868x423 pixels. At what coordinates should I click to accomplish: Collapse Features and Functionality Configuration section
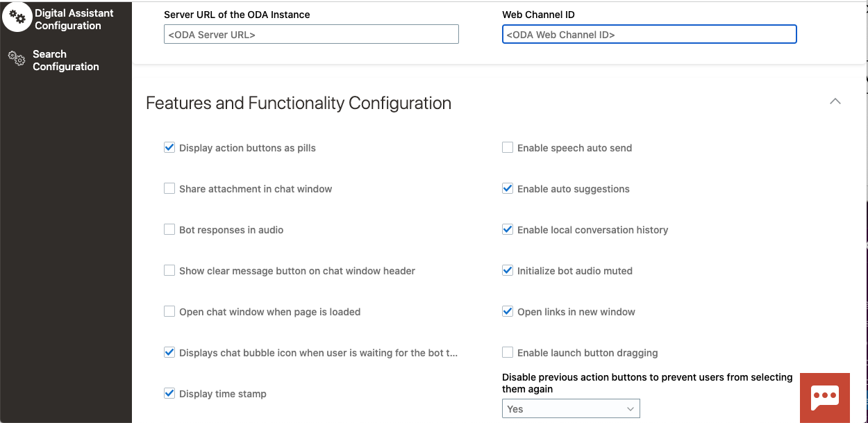(x=835, y=101)
